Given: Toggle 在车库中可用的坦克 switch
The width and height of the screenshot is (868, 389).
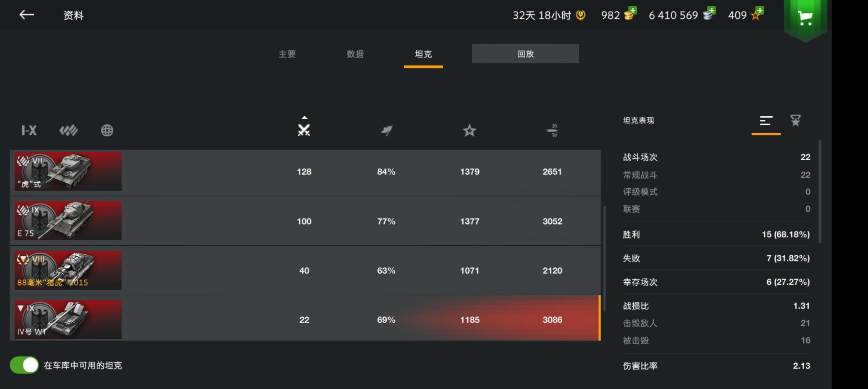Looking at the screenshot, I should [x=24, y=365].
